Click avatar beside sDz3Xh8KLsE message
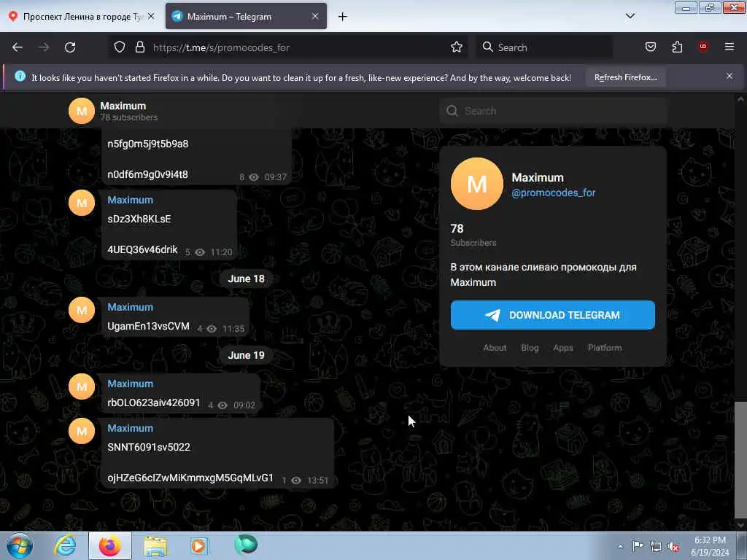 point(82,203)
